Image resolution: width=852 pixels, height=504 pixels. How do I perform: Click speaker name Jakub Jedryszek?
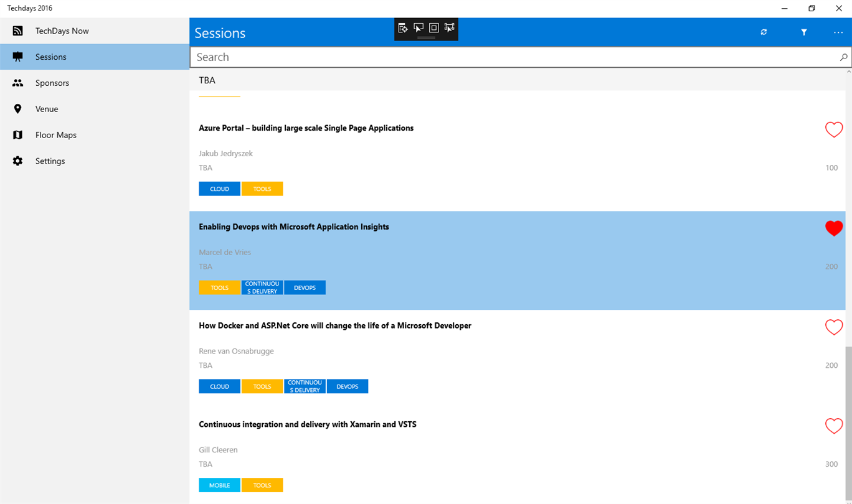(225, 154)
